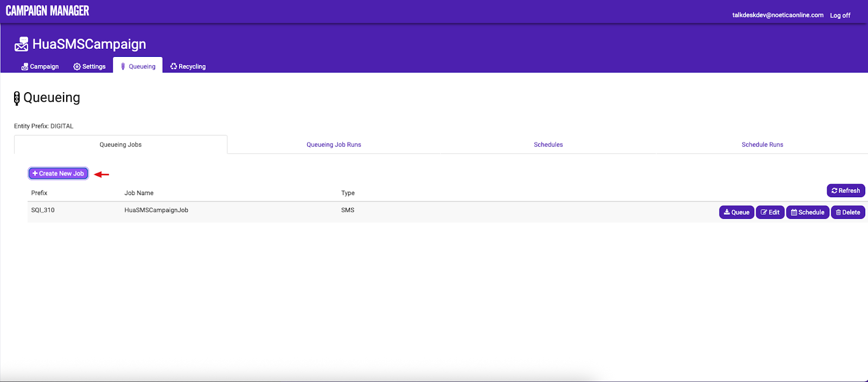Click the Type column header
868x382 pixels.
coord(348,193)
